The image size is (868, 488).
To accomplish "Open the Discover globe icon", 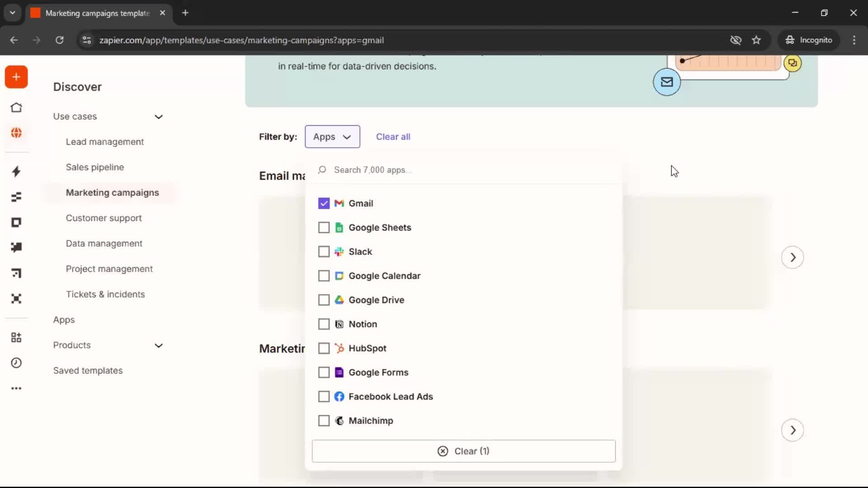I will pyautogui.click(x=16, y=133).
